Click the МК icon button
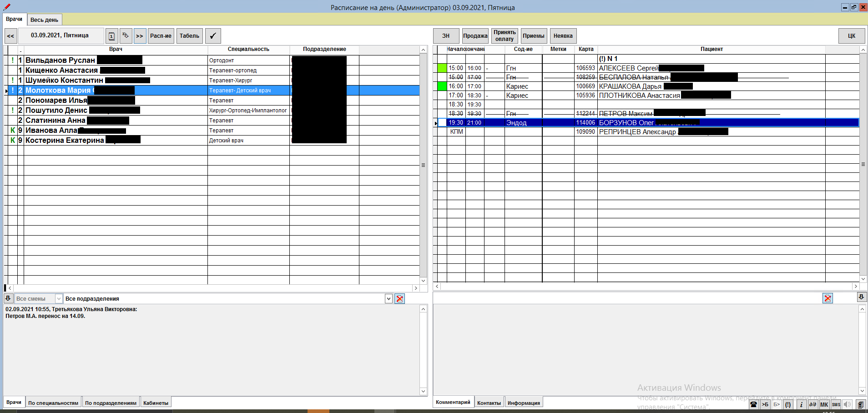The width and height of the screenshot is (868, 413). [x=824, y=404]
